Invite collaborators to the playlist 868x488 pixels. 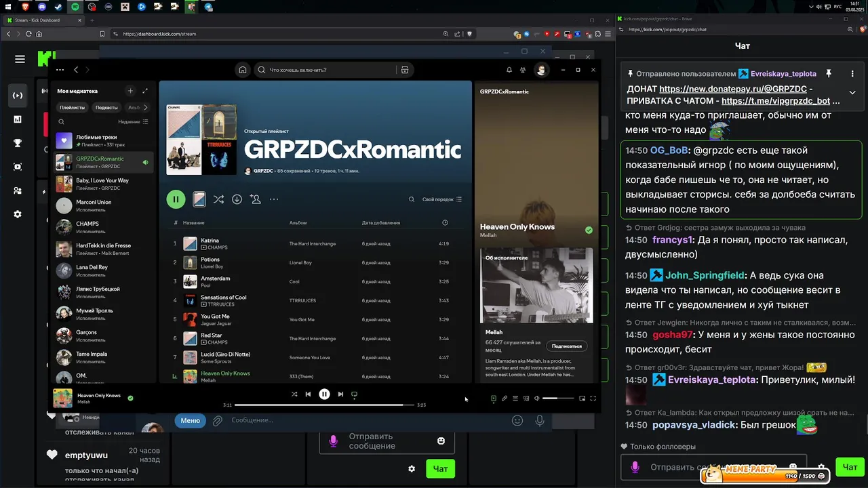[x=255, y=199]
